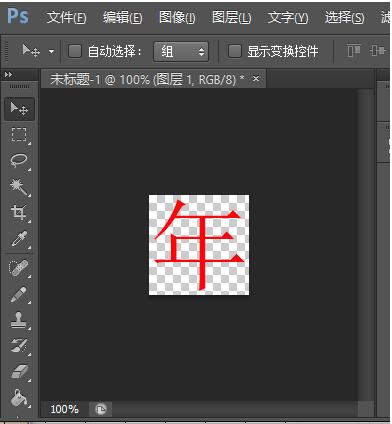Click the status bar document info icon
Viewport: 392px width, 424px height.
pos(101,409)
